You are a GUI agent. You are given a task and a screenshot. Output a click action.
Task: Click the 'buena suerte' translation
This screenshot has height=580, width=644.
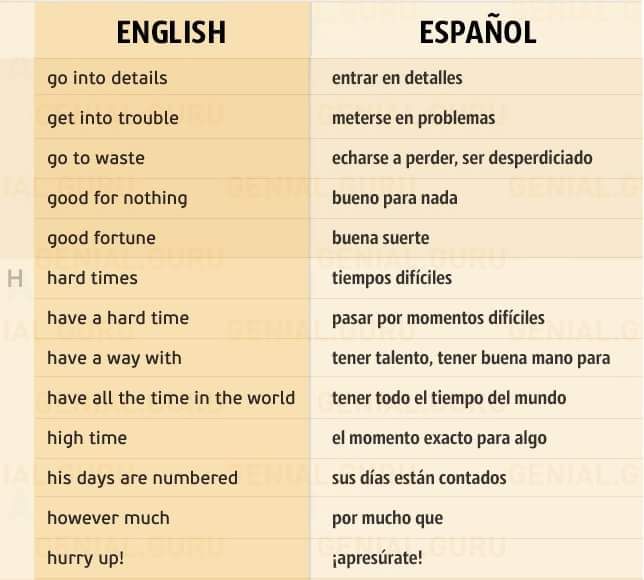point(381,238)
